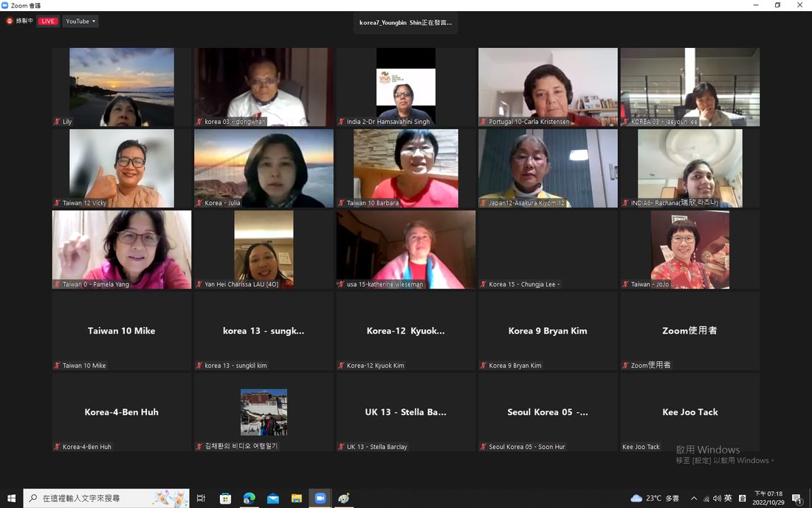
Task: Open the Mail app on the taskbar
Action: click(x=273, y=498)
